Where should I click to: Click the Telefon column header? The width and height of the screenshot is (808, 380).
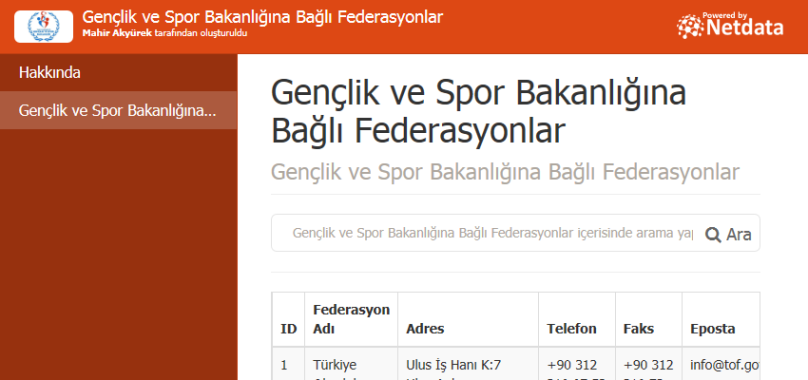click(x=577, y=319)
